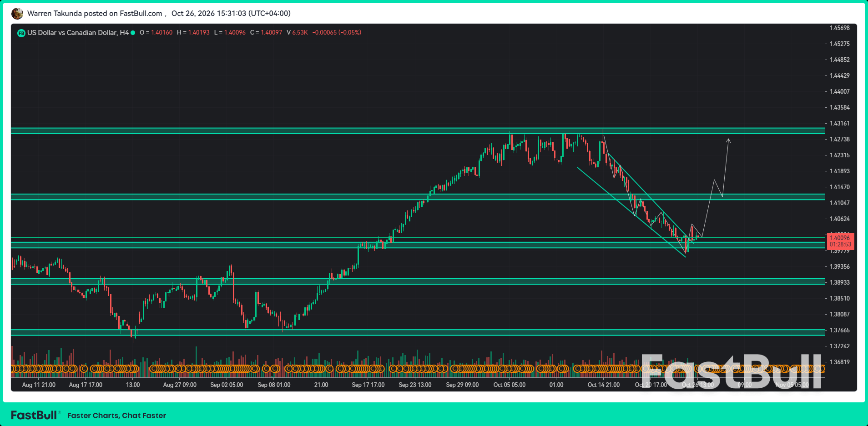
Task: Click the 'Sep 29 09:00' time axis label
Action: (462, 385)
